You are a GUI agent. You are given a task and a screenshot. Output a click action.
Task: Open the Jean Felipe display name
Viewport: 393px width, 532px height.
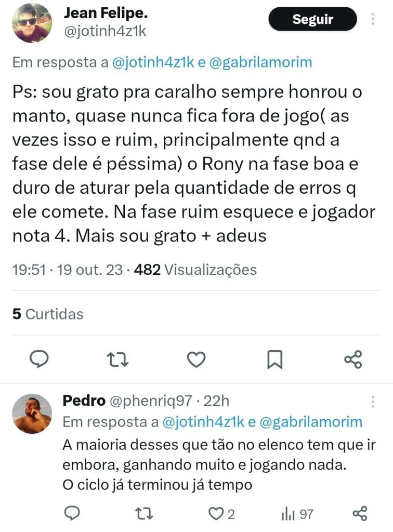(104, 15)
